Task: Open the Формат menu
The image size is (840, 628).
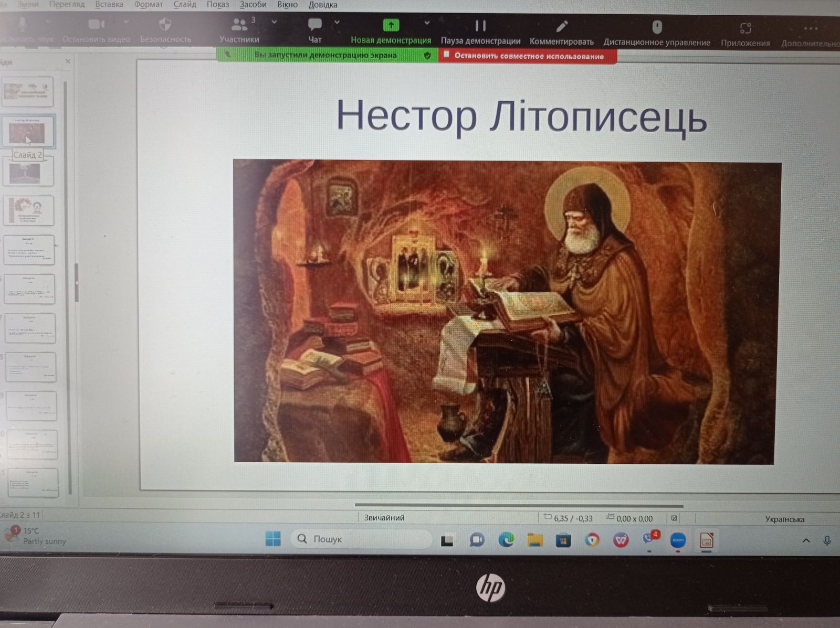Action: (x=149, y=4)
